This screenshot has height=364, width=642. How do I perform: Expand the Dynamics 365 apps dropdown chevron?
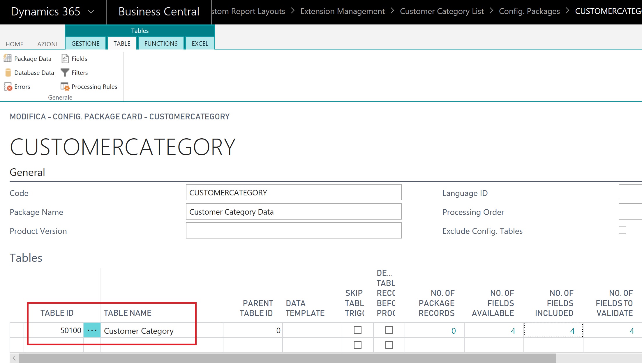point(91,12)
